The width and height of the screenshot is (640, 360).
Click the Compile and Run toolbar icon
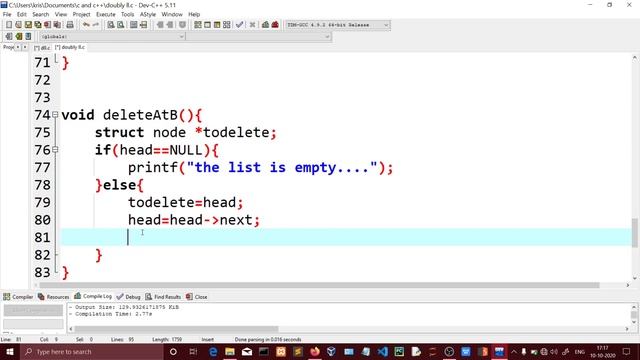(217, 25)
